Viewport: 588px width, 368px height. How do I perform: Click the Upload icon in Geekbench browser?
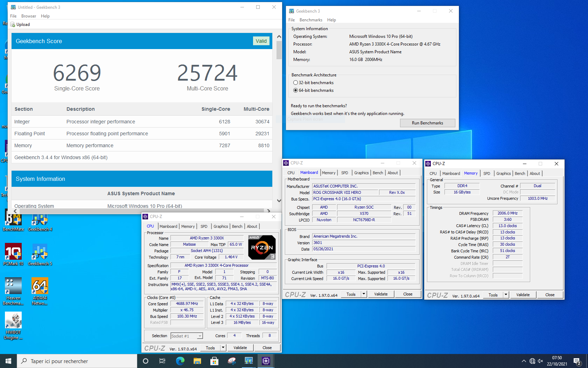(13, 25)
